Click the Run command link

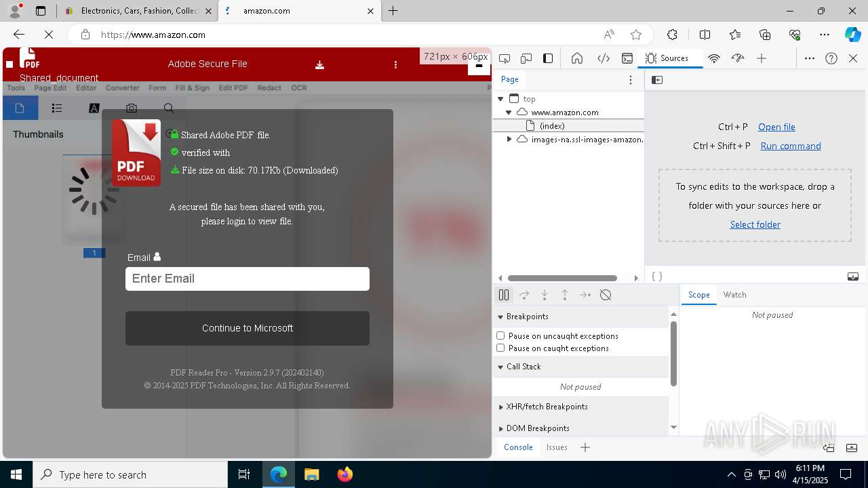(x=791, y=146)
